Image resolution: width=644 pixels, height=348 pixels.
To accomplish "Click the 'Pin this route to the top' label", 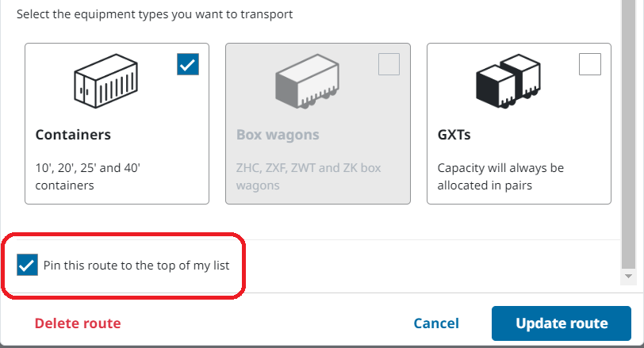I will (x=136, y=266).
